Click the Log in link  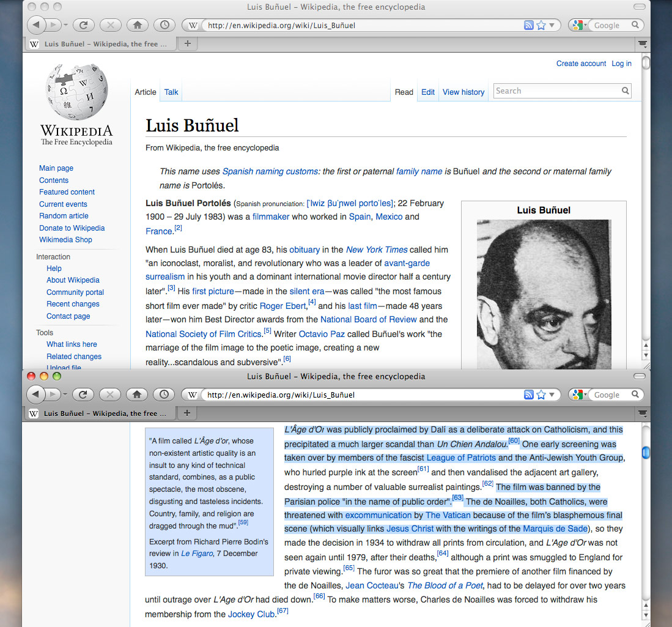point(621,64)
